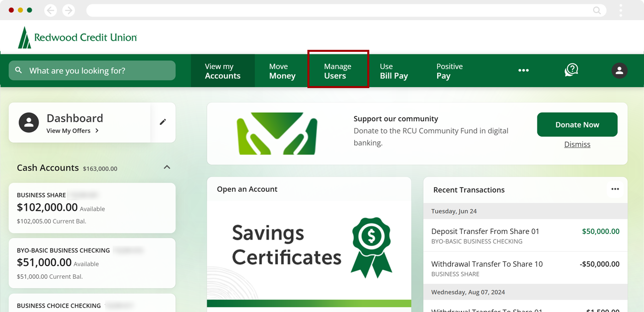
Task: Click the $51,000.00 available balance
Action: pyautogui.click(x=44, y=262)
